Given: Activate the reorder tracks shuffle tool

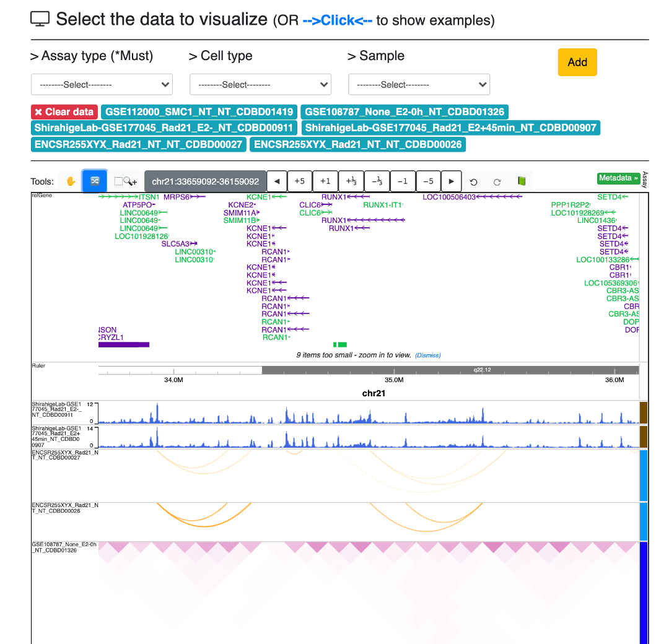Looking at the screenshot, I should click(x=95, y=181).
